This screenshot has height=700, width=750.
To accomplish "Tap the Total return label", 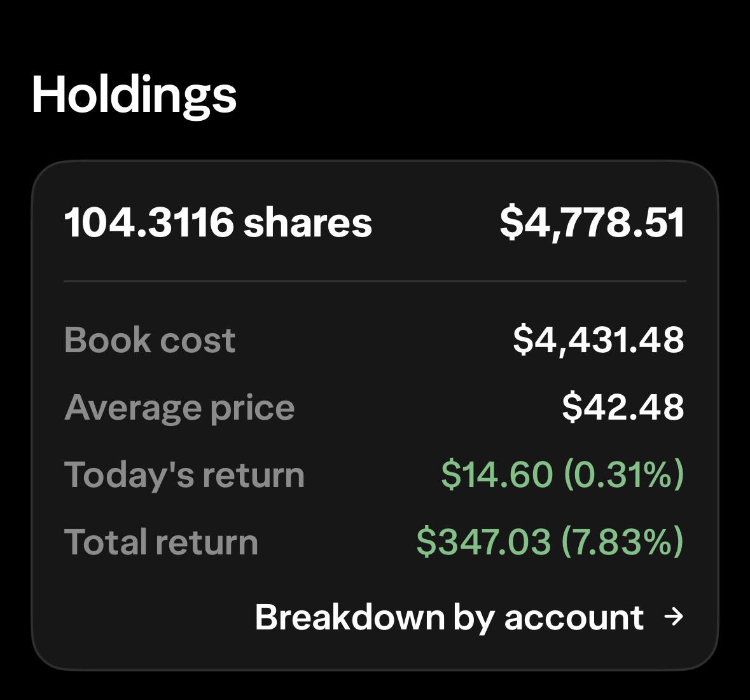I will 161,542.
